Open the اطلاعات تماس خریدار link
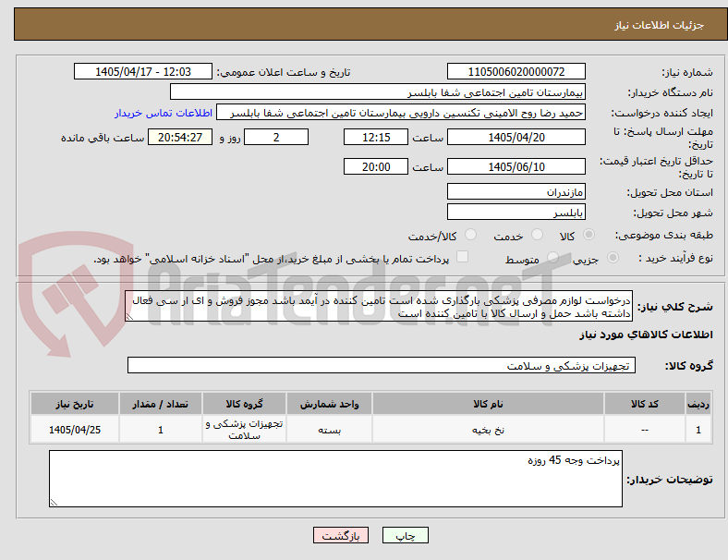The width and height of the screenshot is (728, 560). [x=164, y=113]
